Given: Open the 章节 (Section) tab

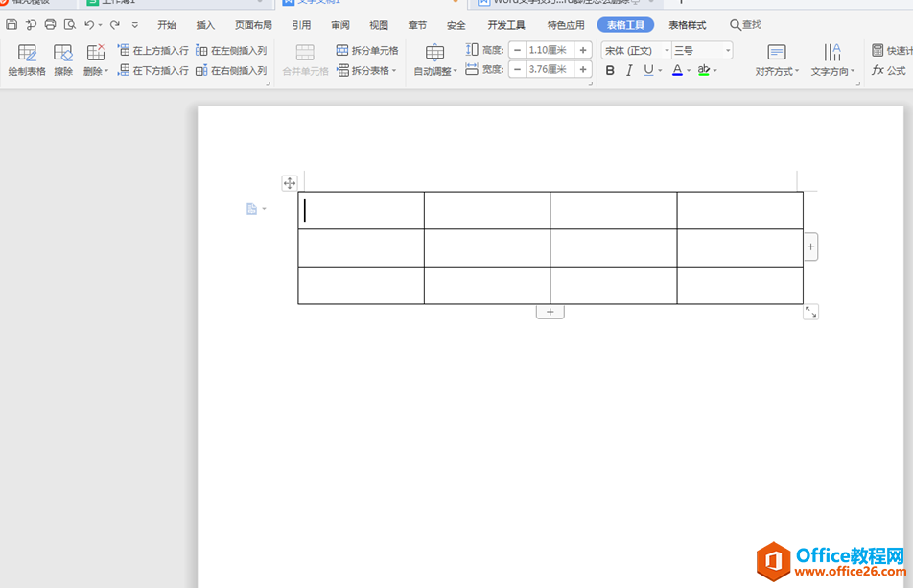Looking at the screenshot, I should [x=417, y=25].
